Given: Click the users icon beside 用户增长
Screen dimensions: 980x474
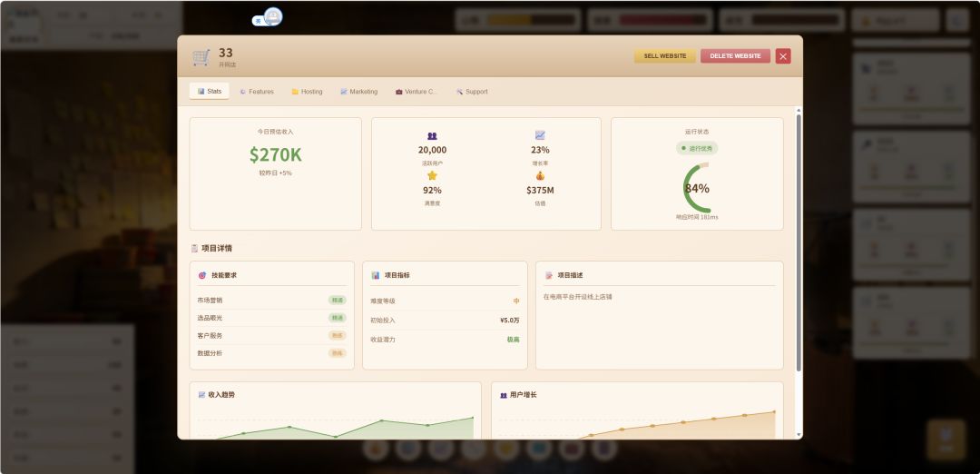Looking at the screenshot, I should (503, 395).
